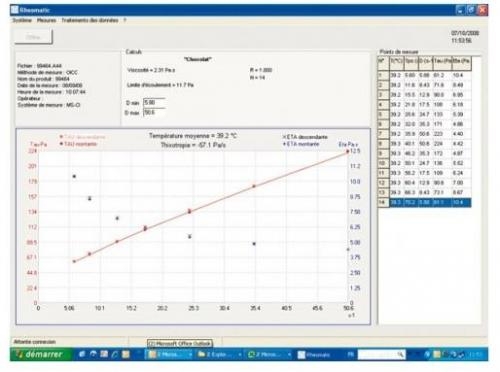Click the Température moyenne = 39.2 °C label
Image resolution: width=500 pixels, height=372 pixels.
[x=193, y=136]
